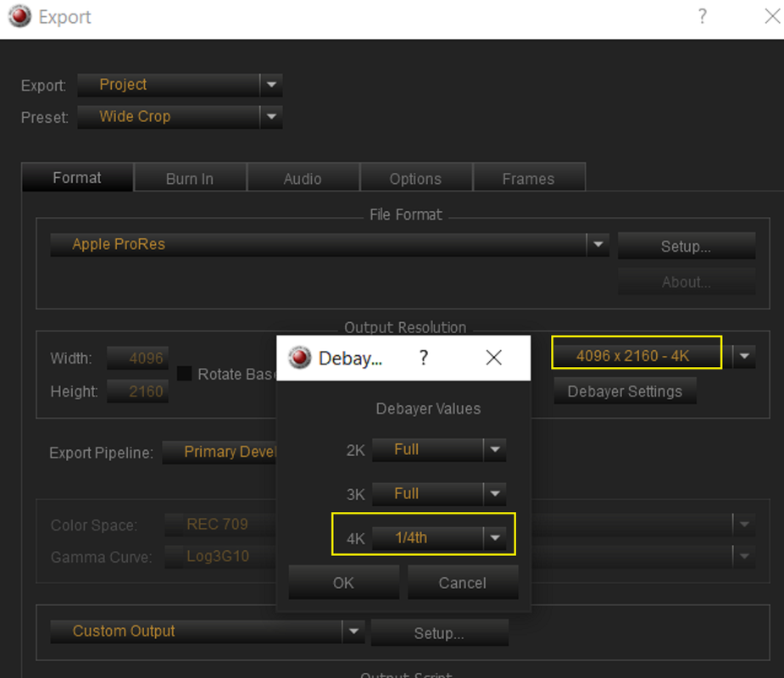Open the Gamma Curve Log3G10 dropdown
This screenshot has width=784, height=678.
coord(220,557)
